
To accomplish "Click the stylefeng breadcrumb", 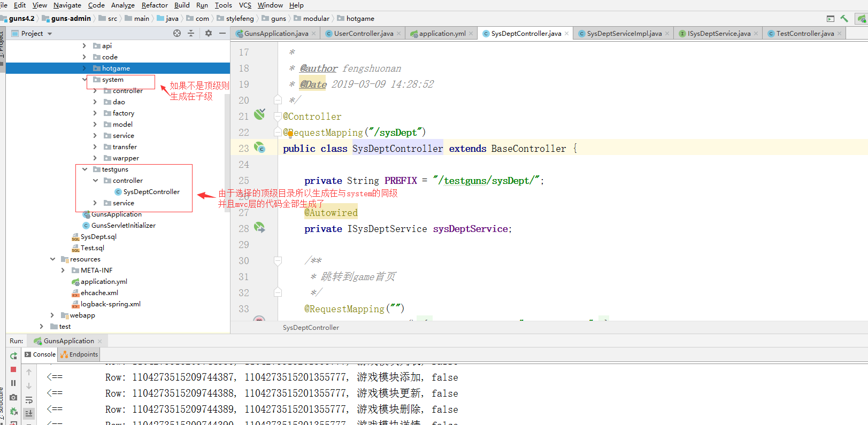I will pos(235,19).
